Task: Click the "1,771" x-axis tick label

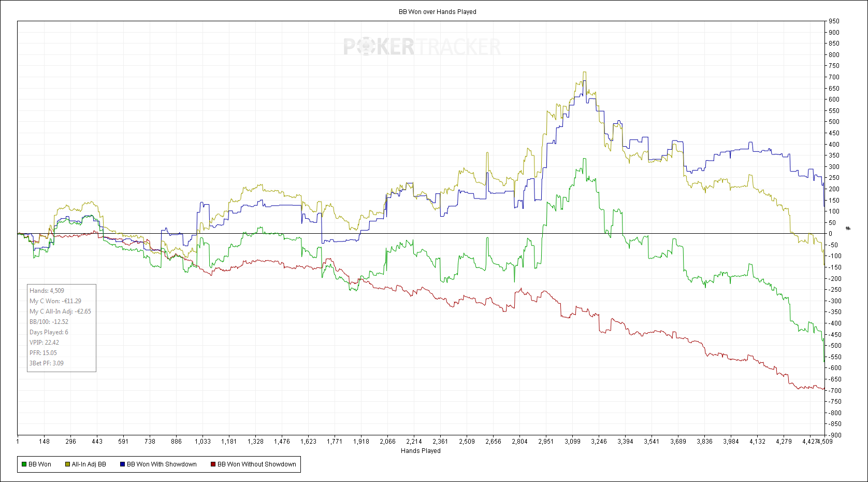Action: pos(335,442)
